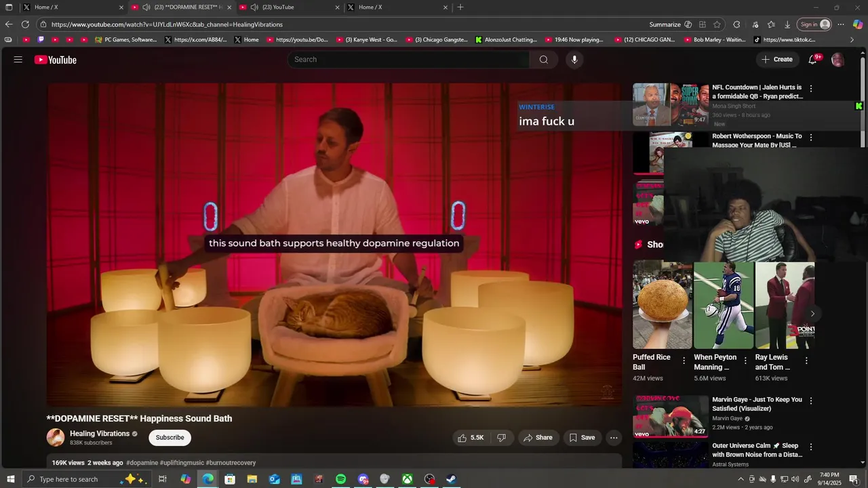Open the tiktok.com bookmark
The width and height of the screenshot is (868, 488).
tap(785, 40)
